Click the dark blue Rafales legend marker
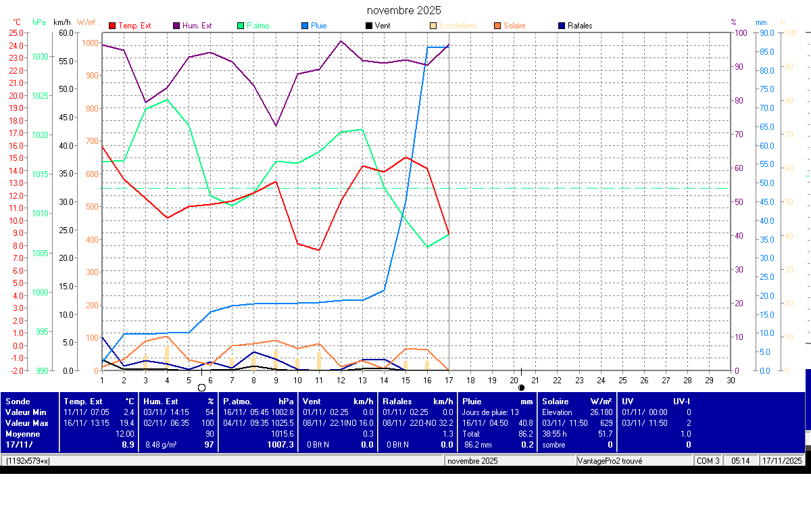Image resolution: width=811 pixels, height=532 pixels. coord(562,26)
